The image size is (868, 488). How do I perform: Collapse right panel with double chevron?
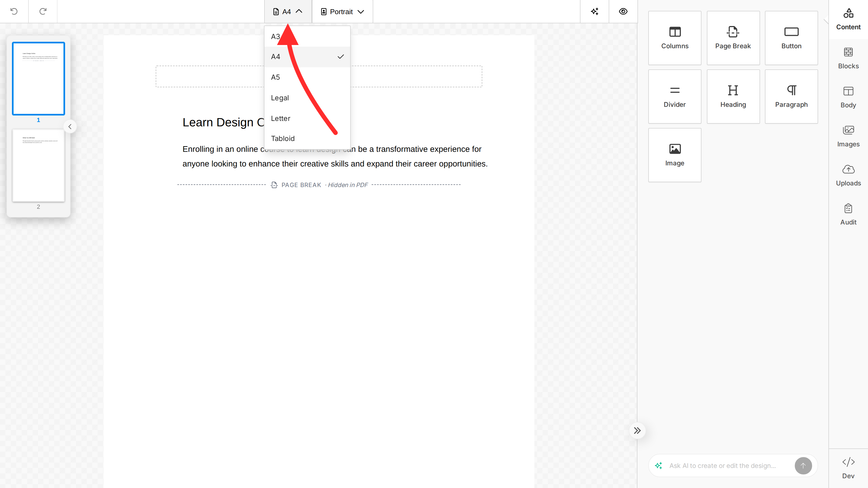(x=637, y=431)
